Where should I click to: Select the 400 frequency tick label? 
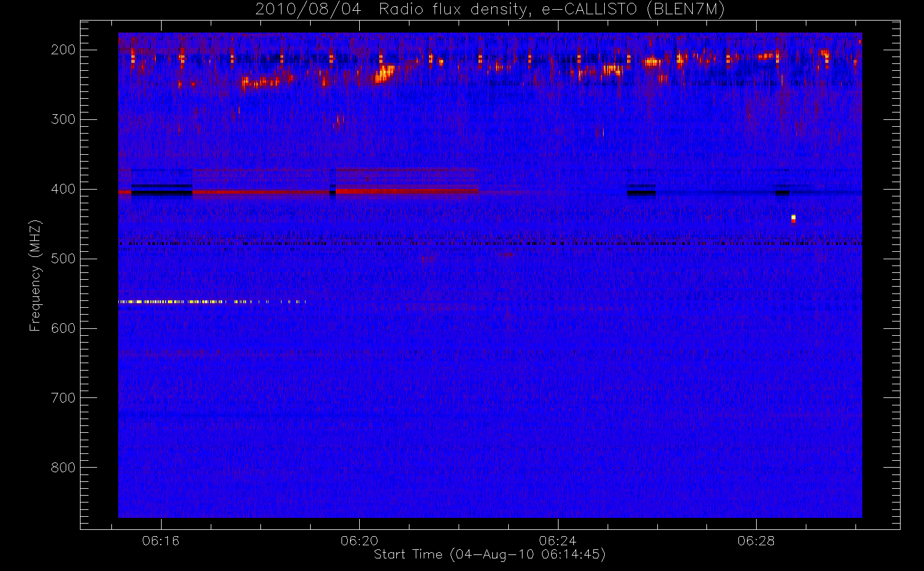click(63, 189)
